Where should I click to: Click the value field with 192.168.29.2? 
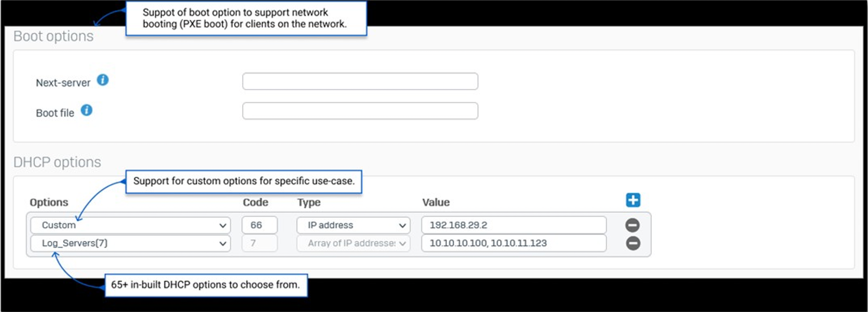click(x=513, y=225)
